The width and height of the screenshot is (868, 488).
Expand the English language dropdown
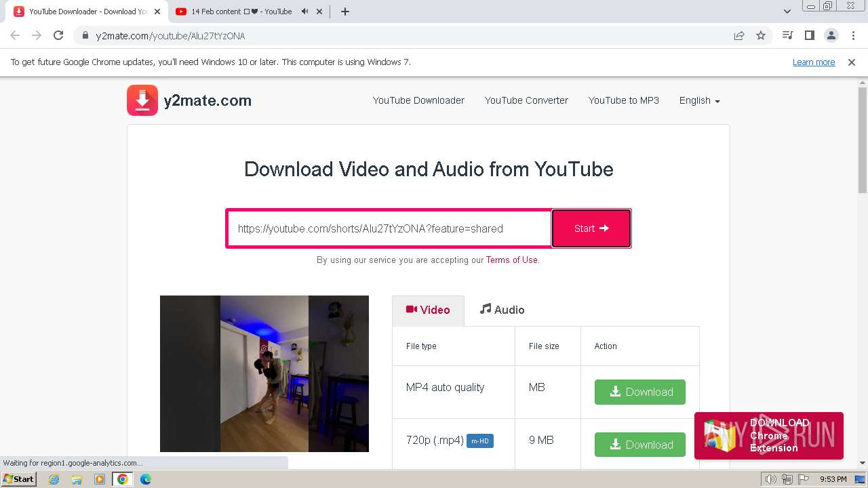pos(699,100)
